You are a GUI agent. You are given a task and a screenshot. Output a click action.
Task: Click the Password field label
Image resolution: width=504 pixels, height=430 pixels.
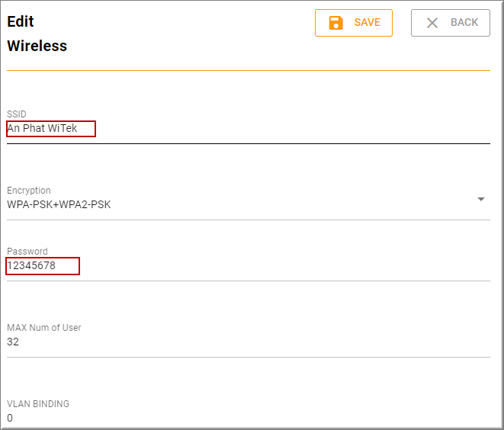[27, 252]
